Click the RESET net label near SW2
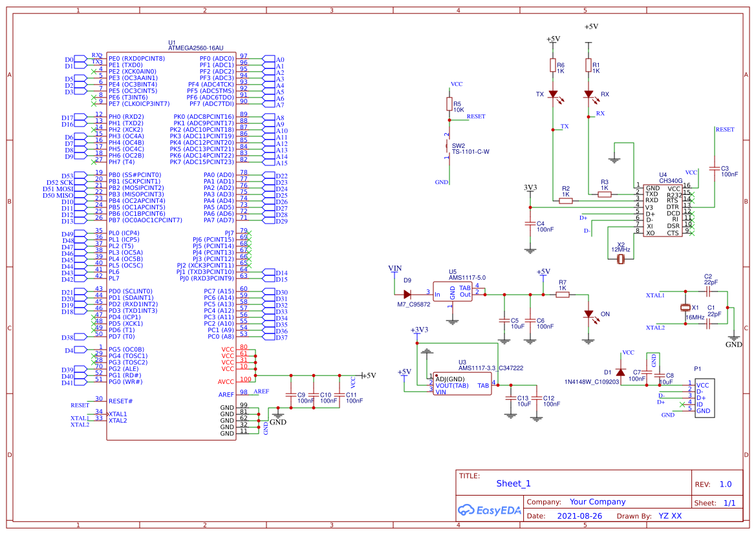Viewport: 756px width, 535px height. (475, 116)
